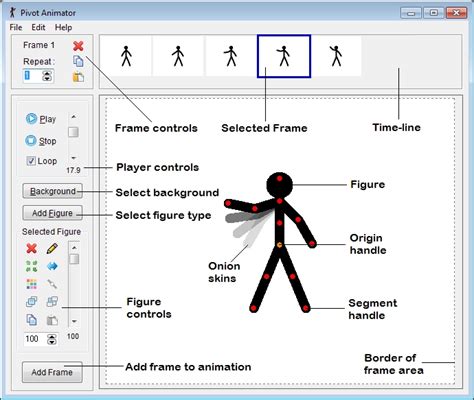Screen dimensions: 474x400
Task: Delete the current frame with the red X
Action: coord(78,46)
